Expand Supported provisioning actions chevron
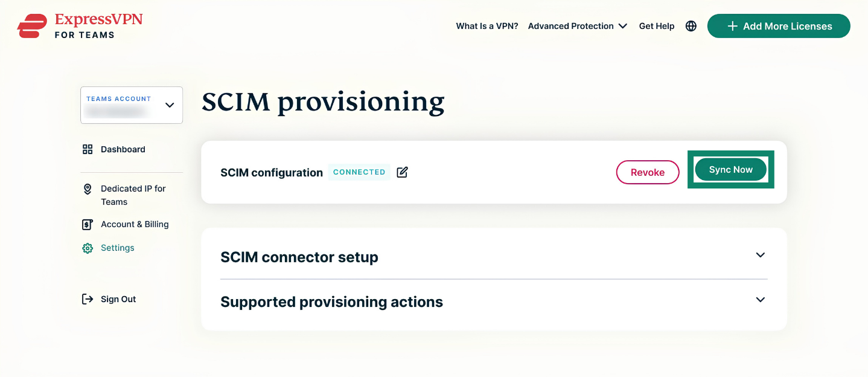 (761, 300)
